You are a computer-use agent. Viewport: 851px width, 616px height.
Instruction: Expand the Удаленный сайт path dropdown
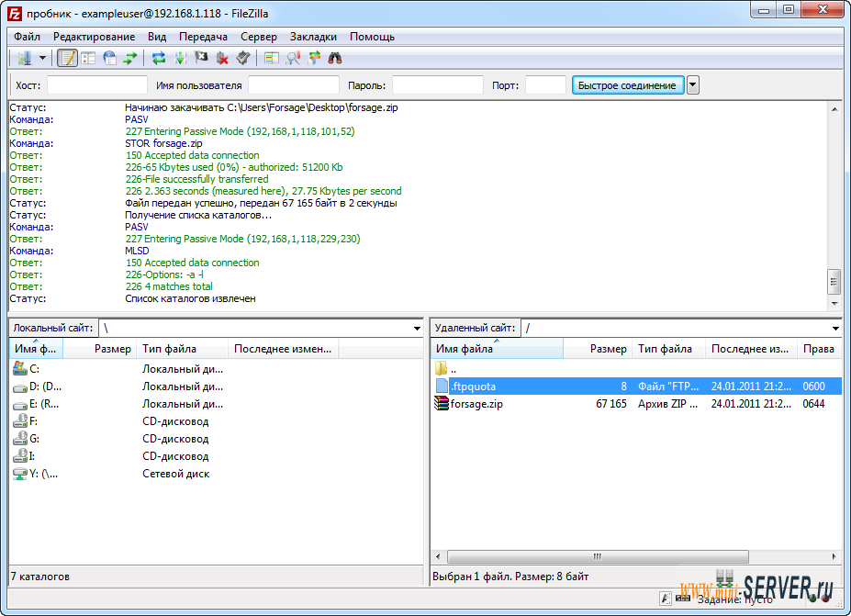pos(835,329)
